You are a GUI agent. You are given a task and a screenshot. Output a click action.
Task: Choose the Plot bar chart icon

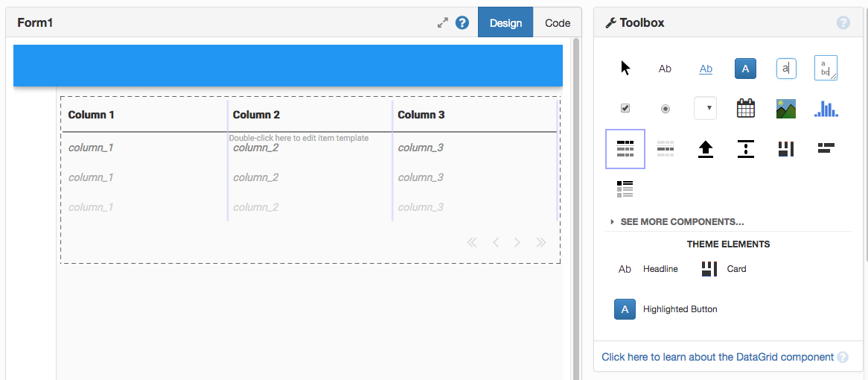[x=826, y=109]
